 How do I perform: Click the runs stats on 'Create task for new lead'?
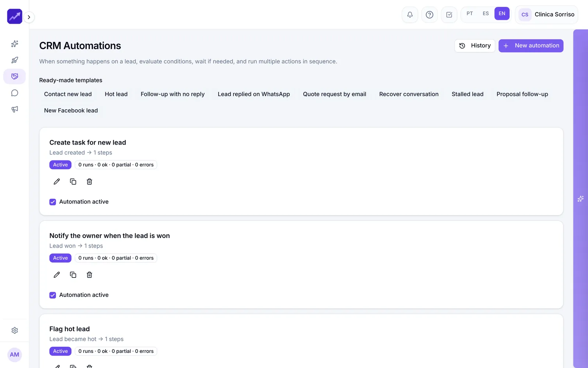point(116,165)
